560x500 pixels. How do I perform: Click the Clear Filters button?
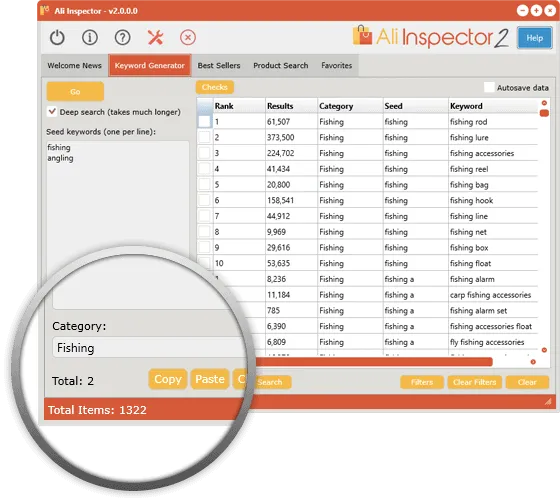click(x=475, y=382)
